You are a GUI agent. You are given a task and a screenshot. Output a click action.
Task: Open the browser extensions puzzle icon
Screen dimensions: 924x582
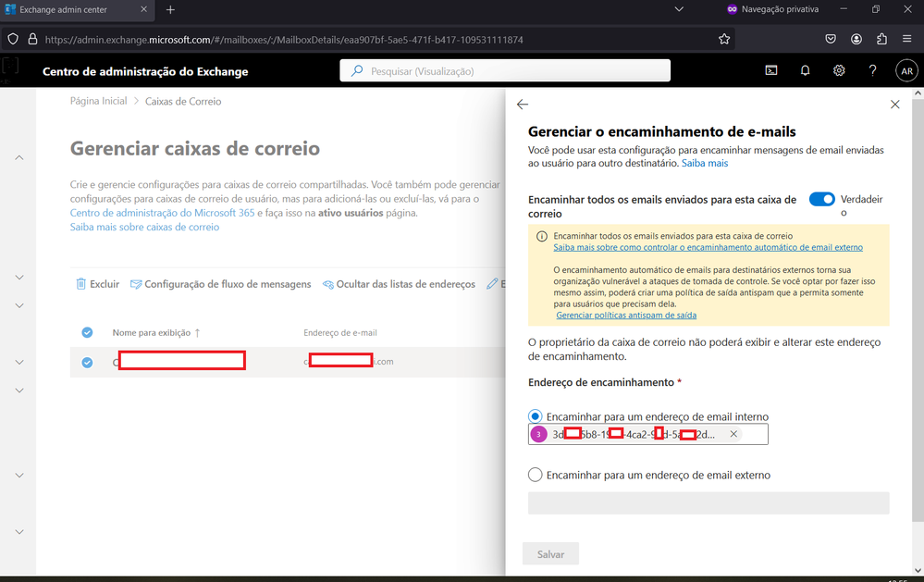881,39
